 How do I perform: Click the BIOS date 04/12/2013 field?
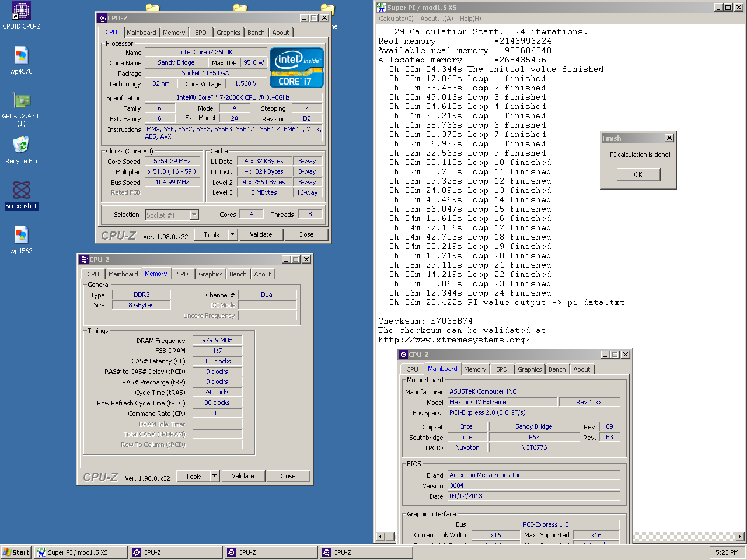(x=533, y=496)
